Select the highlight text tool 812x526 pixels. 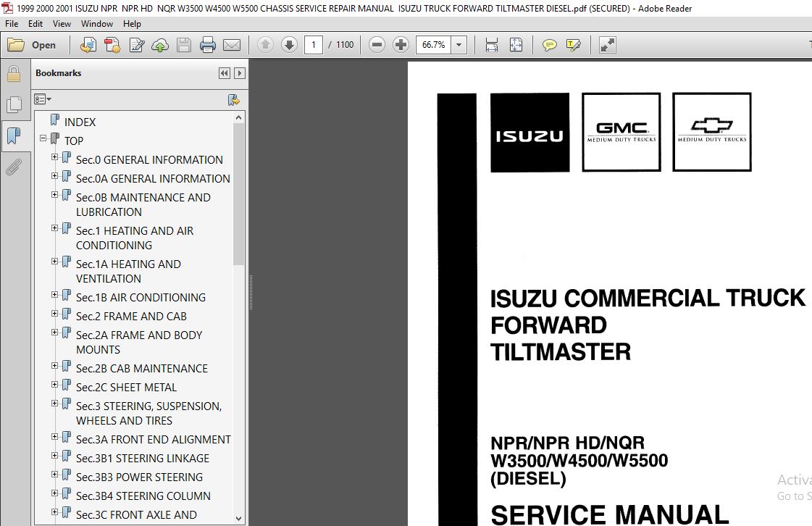573,45
